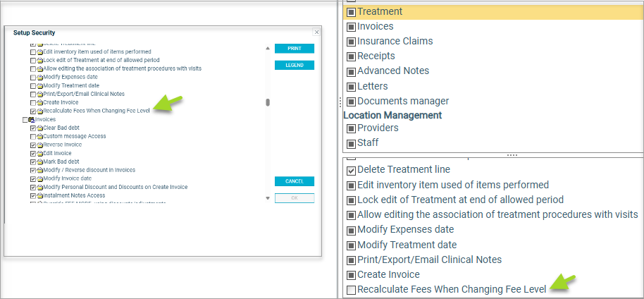This screenshot has height=299, width=644.
Task: Tick the right-panel Recalculate Fees checkbox
Action: pyautogui.click(x=351, y=290)
